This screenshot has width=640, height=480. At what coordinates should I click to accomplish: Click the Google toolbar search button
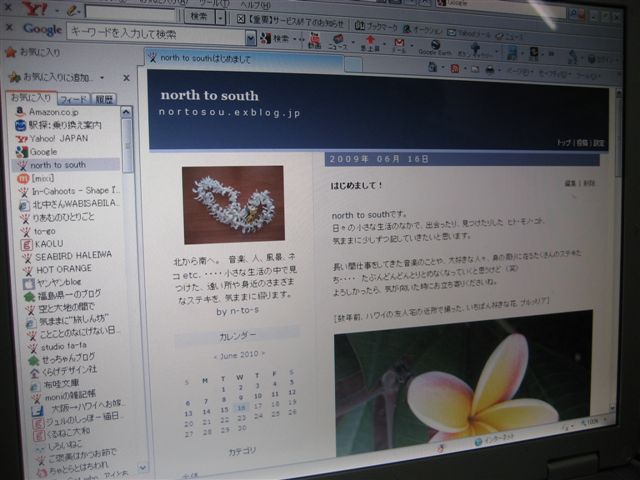pyautogui.click(x=275, y=38)
